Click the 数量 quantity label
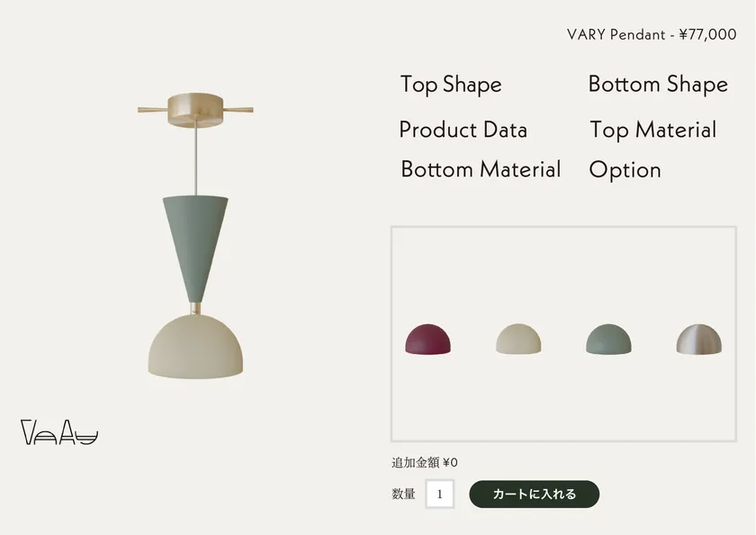Image resolution: width=756 pixels, height=535 pixels. pos(403,494)
